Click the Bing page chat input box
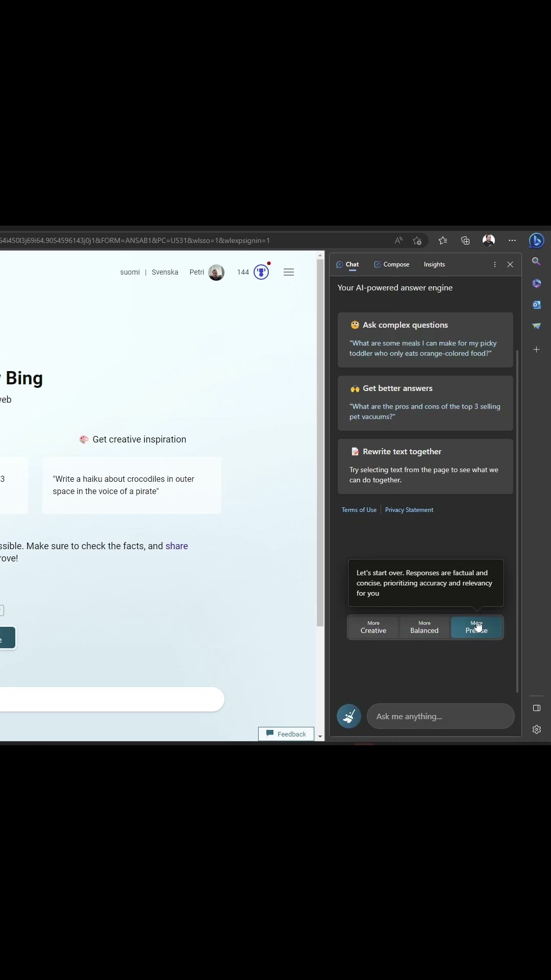Image resolution: width=551 pixels, height=980 pixels. 112,699
